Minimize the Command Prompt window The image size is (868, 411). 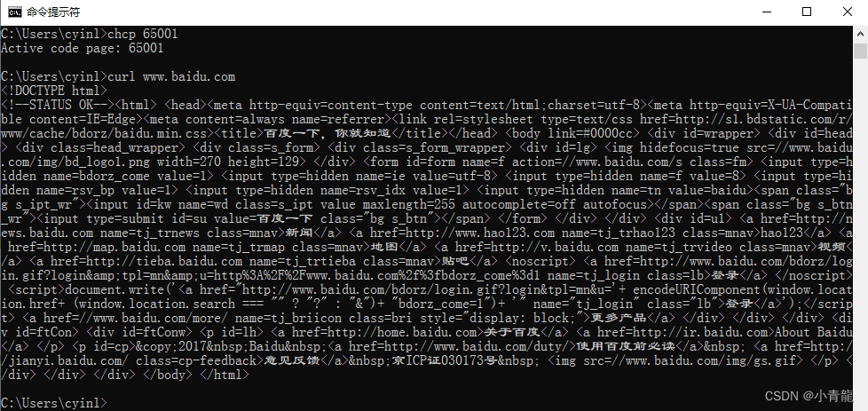point(767,12)
